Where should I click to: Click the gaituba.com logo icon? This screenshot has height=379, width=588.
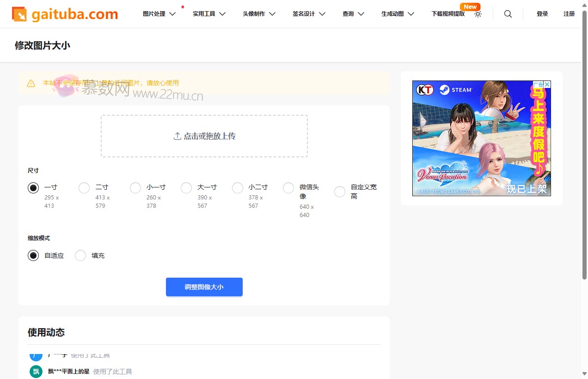coord(19,13)
